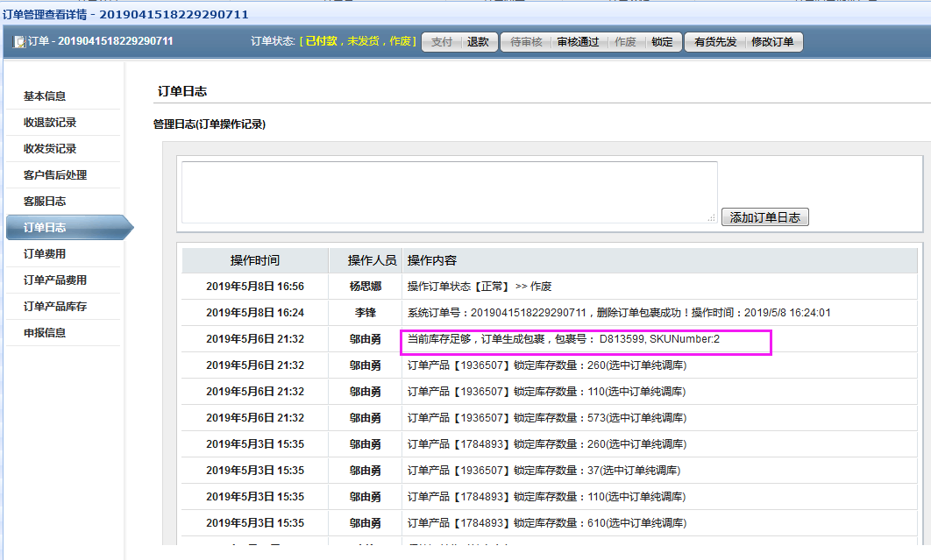The width and height of the screenshot is (931, 560).
Task: Click the 有货先发 button
Action: pos(715,42)
